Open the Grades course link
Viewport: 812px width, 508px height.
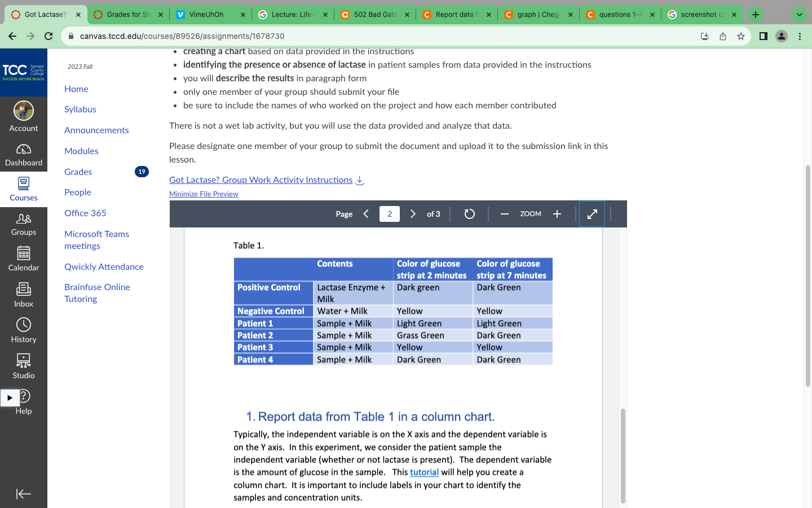pos(78,172)
